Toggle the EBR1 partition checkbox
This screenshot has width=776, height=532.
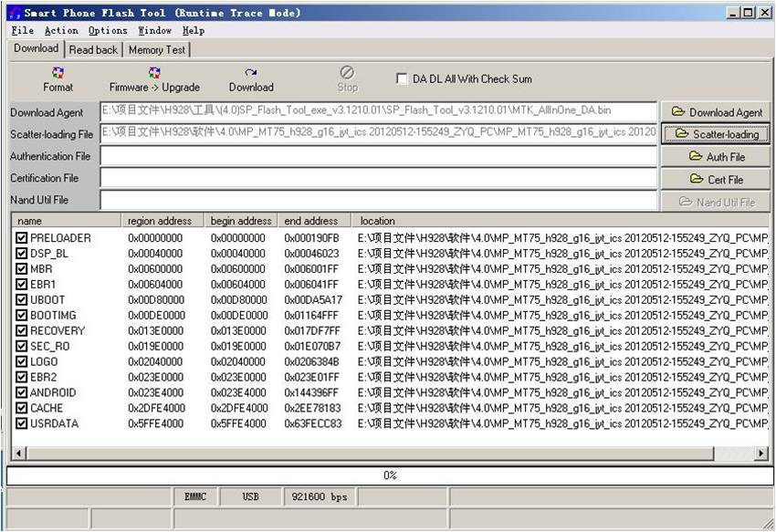(21, 284)
